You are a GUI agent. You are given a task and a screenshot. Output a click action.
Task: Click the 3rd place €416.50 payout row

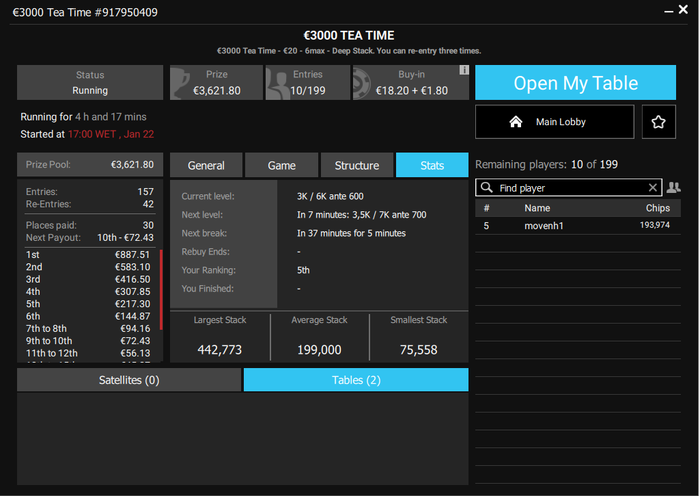(x=88, y=279)
